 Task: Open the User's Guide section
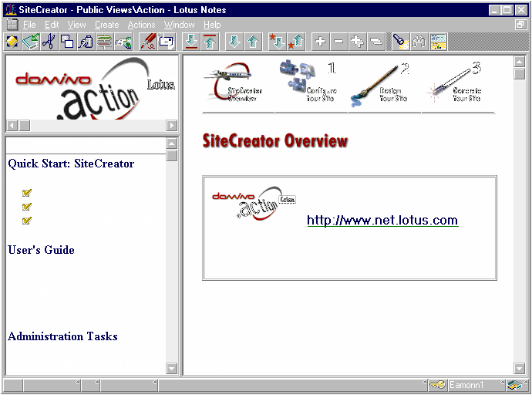pos(41,250)
